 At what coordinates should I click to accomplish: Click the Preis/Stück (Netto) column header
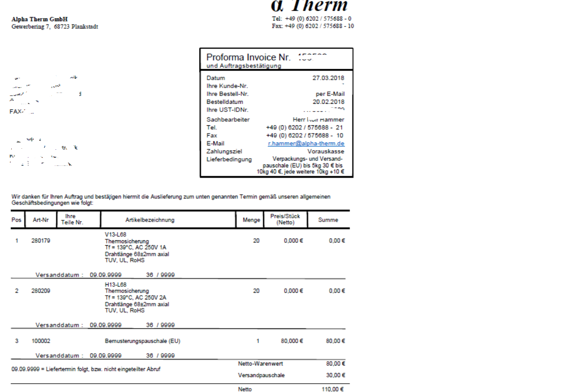coord(285,219)
